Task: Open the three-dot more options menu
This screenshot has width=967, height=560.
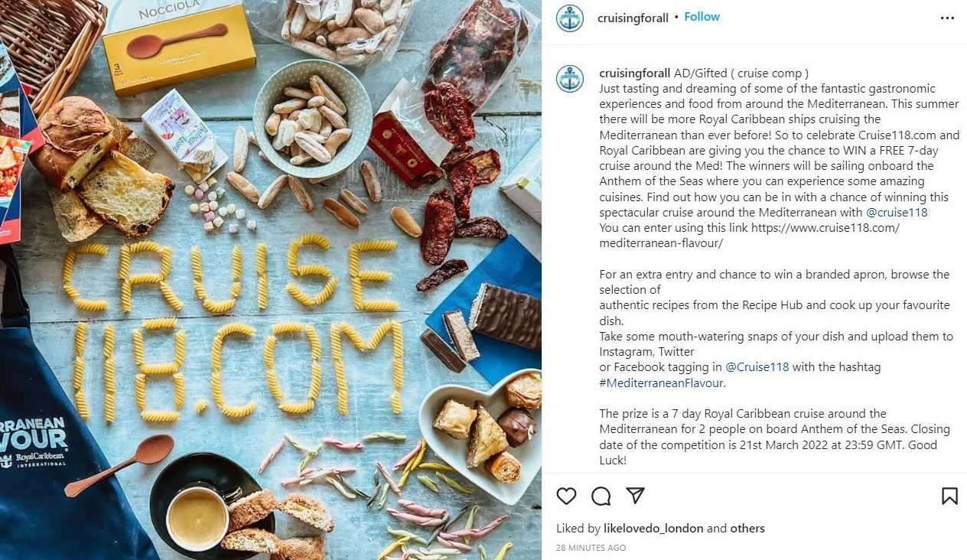Action: tap(947, 18)
